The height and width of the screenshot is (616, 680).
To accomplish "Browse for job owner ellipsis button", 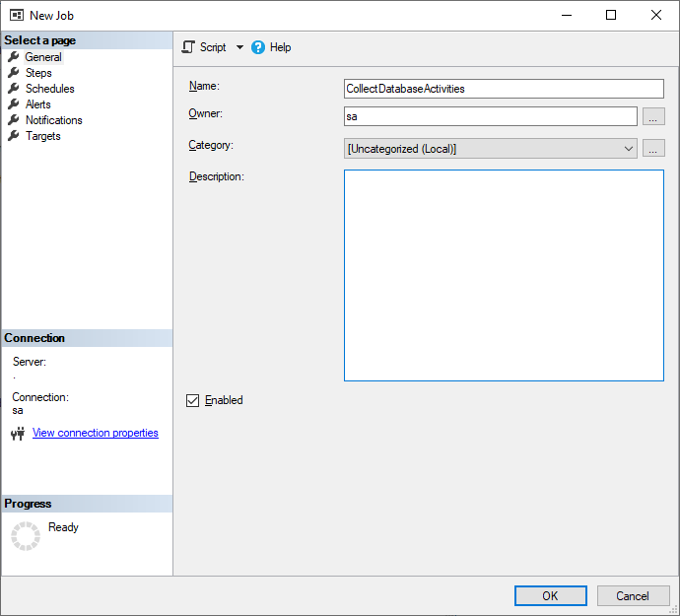I will click(x=653, y=116).
